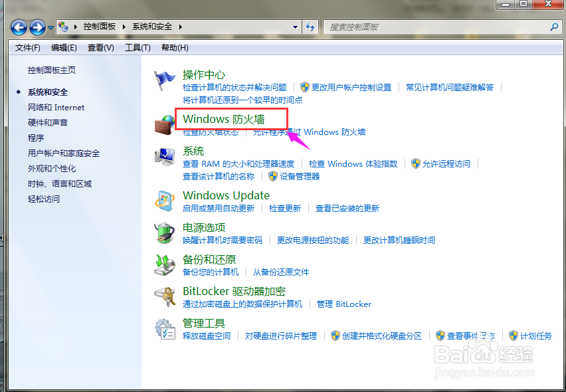Open the 文件(F) menu

point(28,48)
